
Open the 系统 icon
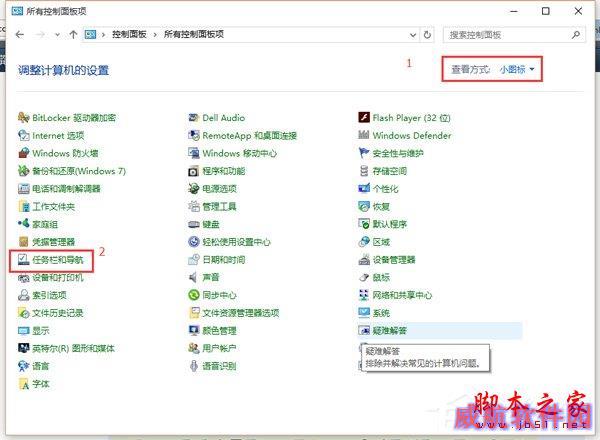click(x=364, y=313)
